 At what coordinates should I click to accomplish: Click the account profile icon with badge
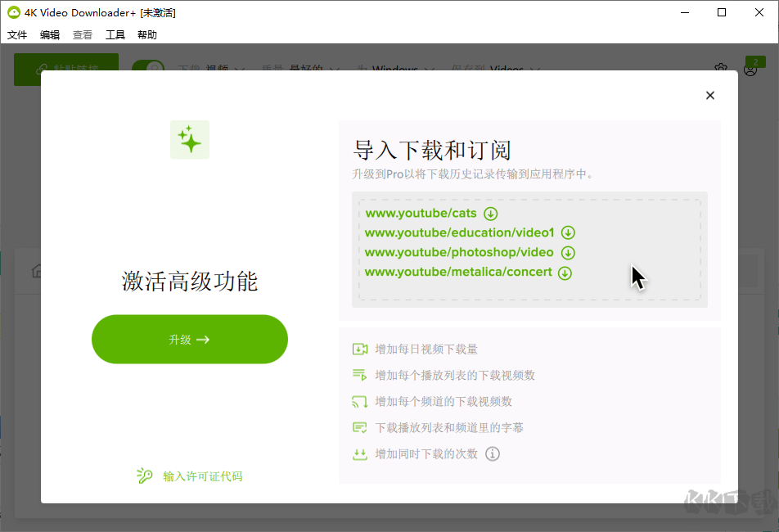pos(751,69)
